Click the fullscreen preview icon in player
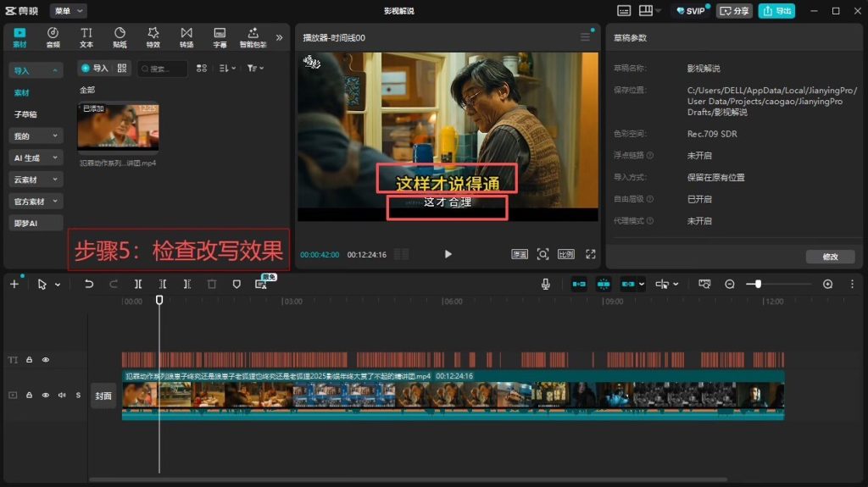Viewport: 868px width, 487px height. click(x=591, y=254)
